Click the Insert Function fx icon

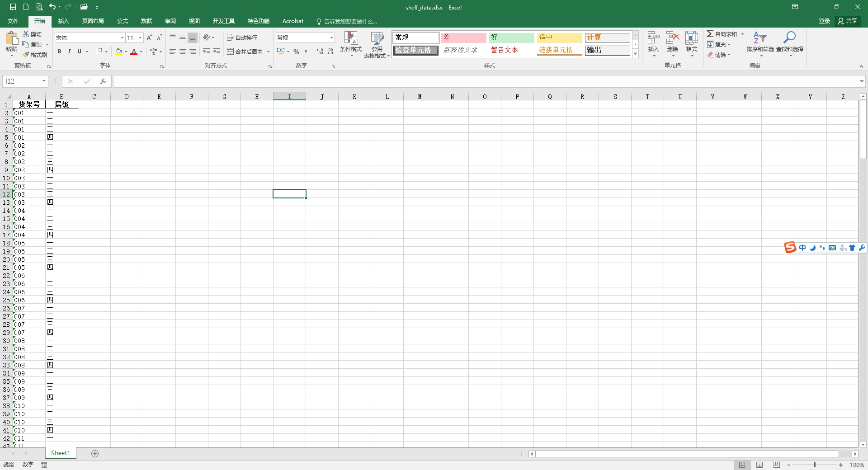pos(103,81)
